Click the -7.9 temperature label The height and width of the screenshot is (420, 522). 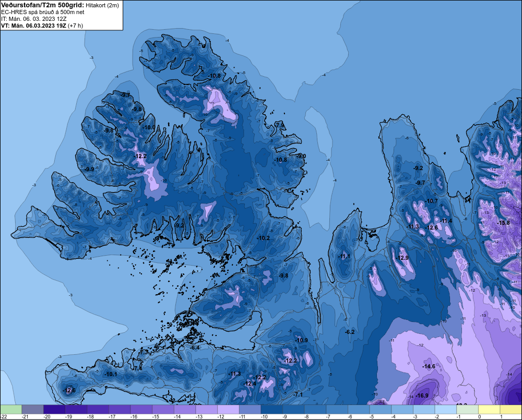tap(280, 125)
